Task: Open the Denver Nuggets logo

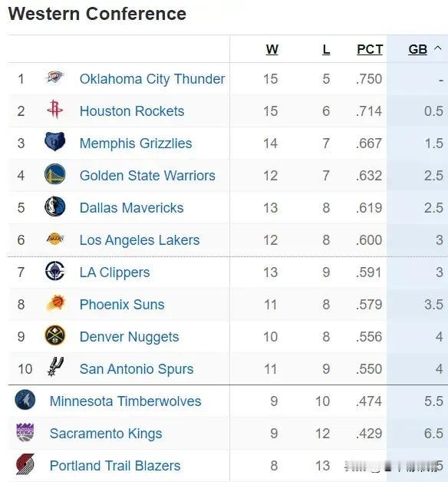Action: click(x=54, y=335)
